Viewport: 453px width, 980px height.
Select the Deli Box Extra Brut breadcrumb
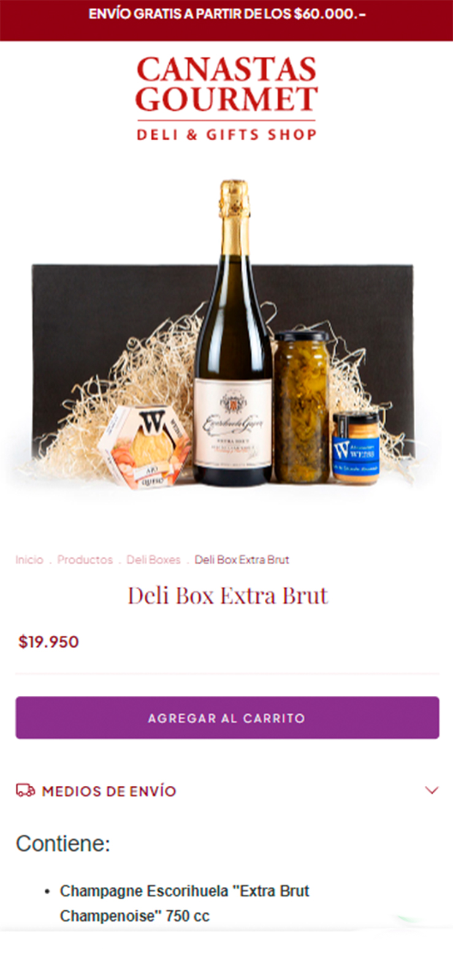(242, 559)
